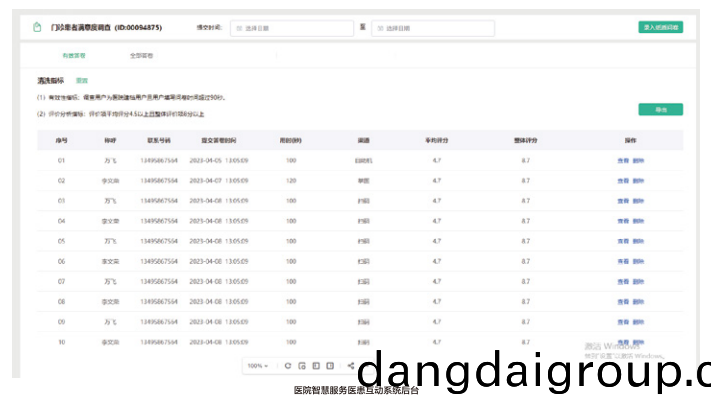Click 删除 for row 02

(x=639, y=180)
